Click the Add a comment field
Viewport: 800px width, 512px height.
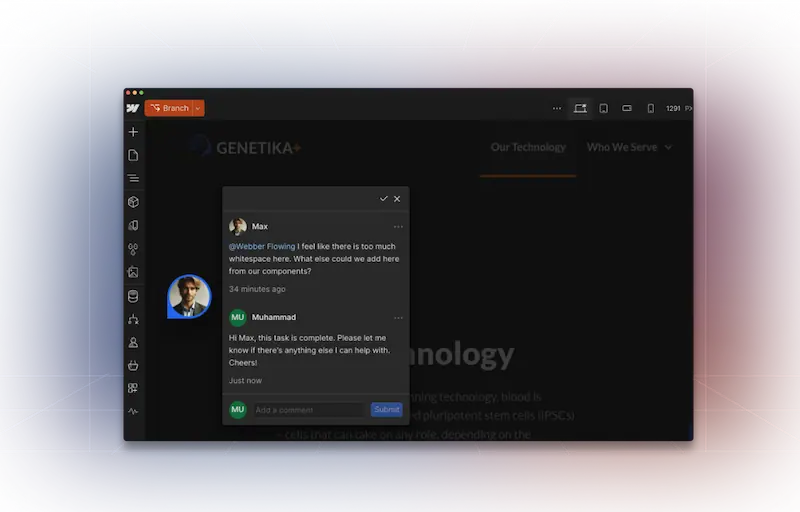pyautogui.click(x=308, y=410)
